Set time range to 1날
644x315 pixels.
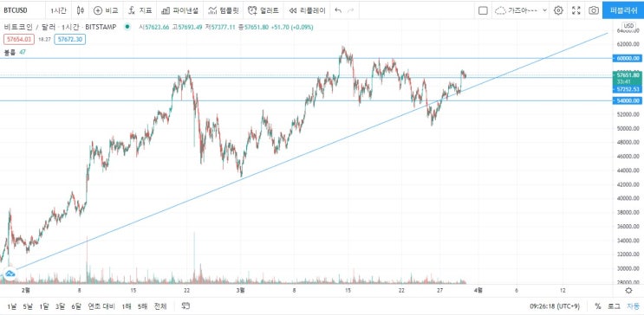click(x=12, y=306)
